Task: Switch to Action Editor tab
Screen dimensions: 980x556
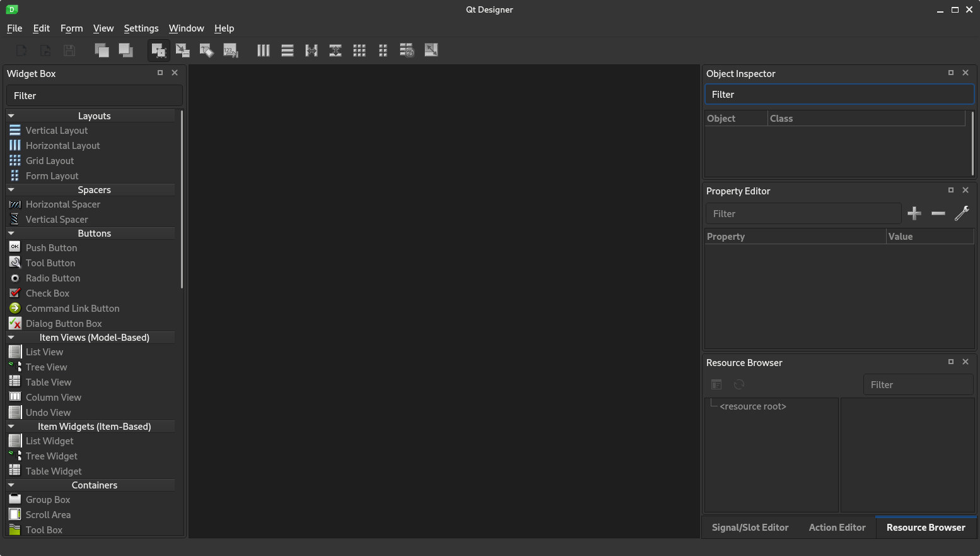Action: [837, 528]
